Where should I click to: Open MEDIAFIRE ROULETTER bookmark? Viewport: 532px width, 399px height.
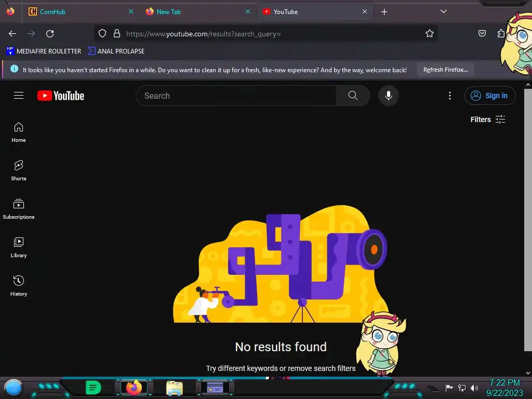click(x=44, y=51)
